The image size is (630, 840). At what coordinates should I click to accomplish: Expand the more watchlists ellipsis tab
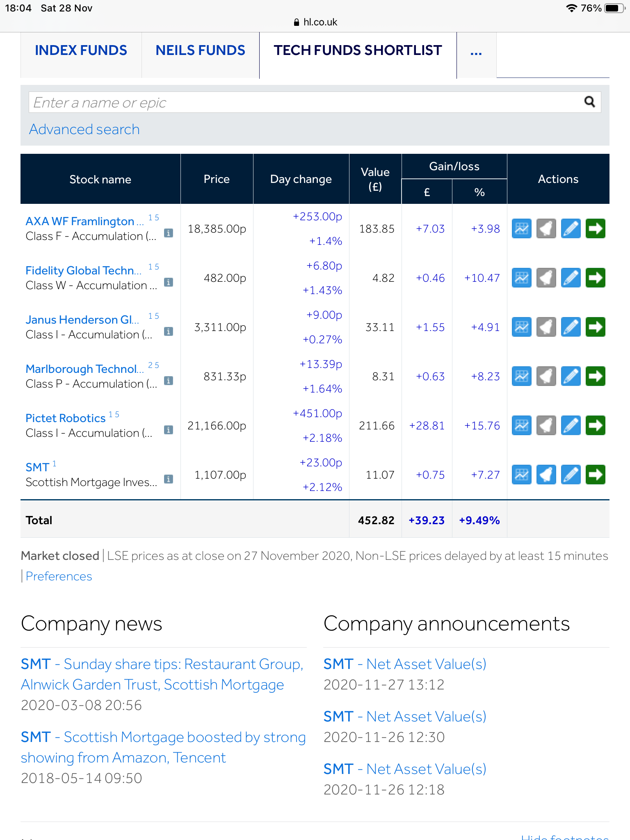click(x=476, y=51)
